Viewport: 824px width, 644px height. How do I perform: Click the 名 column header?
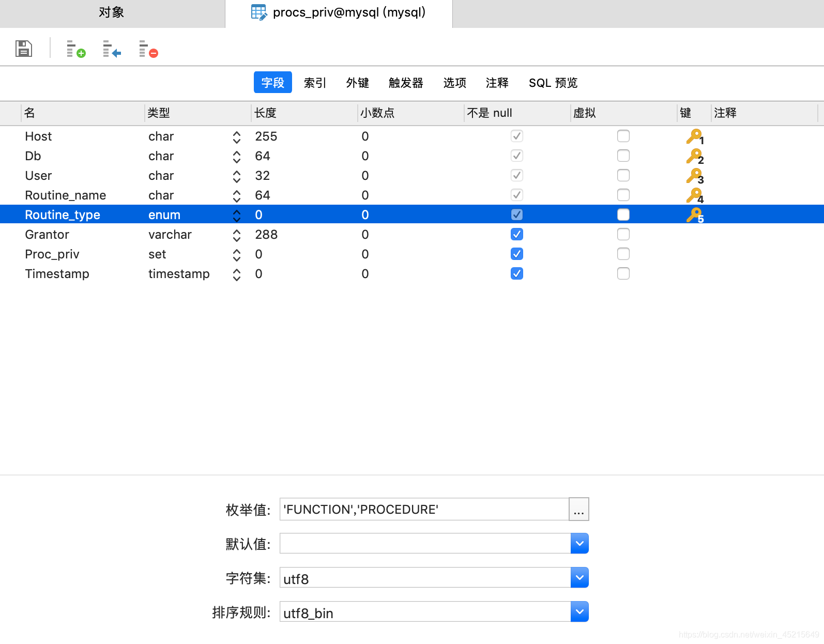[x=83, y=113]
